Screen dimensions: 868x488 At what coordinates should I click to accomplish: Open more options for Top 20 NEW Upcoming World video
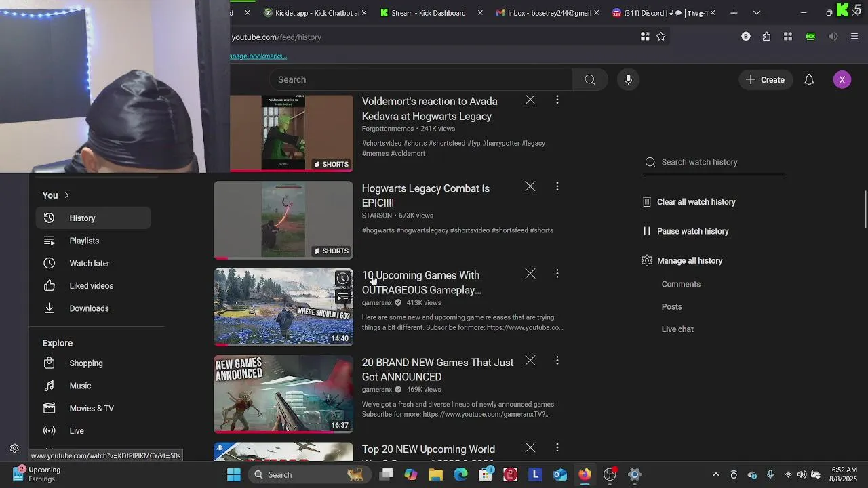pyautogui.click(x=557, y=447)
